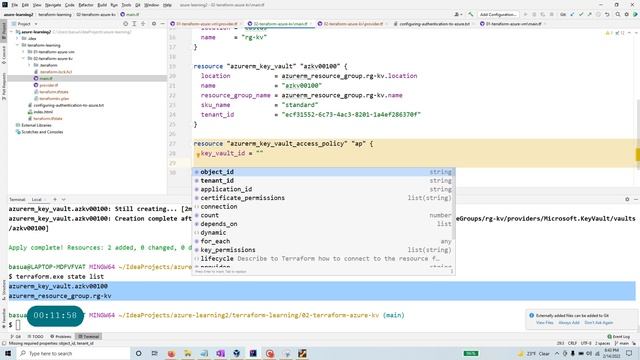The width and height of the screenshot is (640, 360).
Task: Expand .terraform folder in tree
Action: tap(29, 65)
